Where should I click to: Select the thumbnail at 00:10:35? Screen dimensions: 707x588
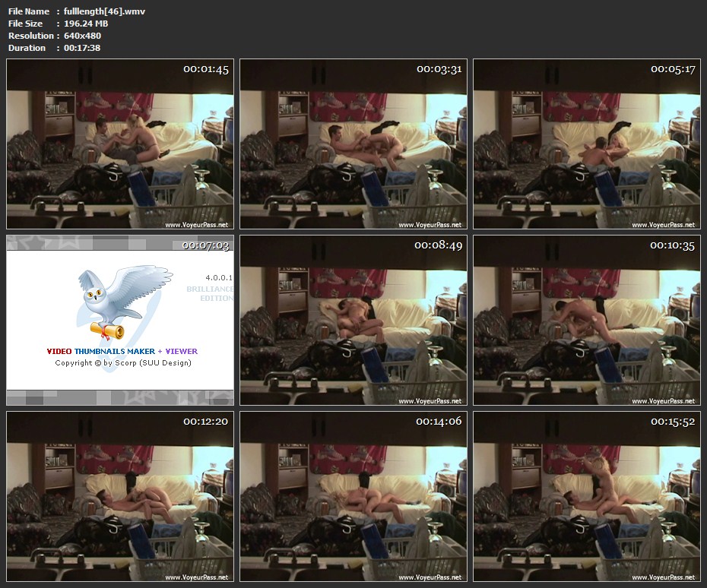click(587, 320)
